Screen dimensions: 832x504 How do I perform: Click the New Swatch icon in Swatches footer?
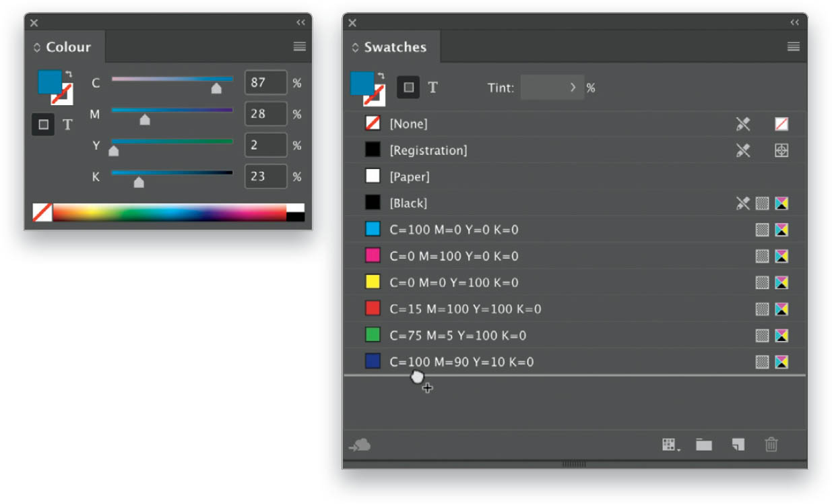pyautogui.click(x=738, y=445)
